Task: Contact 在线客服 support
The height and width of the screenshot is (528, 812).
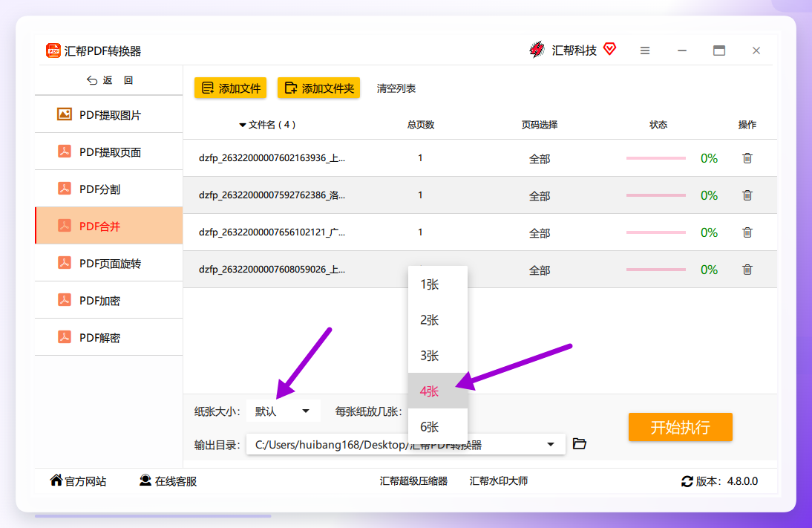Action: 168,481
